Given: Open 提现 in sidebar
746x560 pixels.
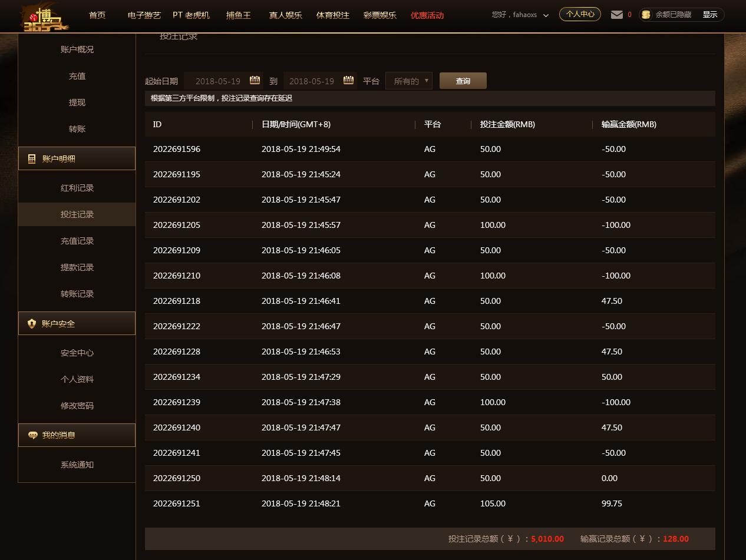Looking at the screenshot, I should (x=77, y=102).
